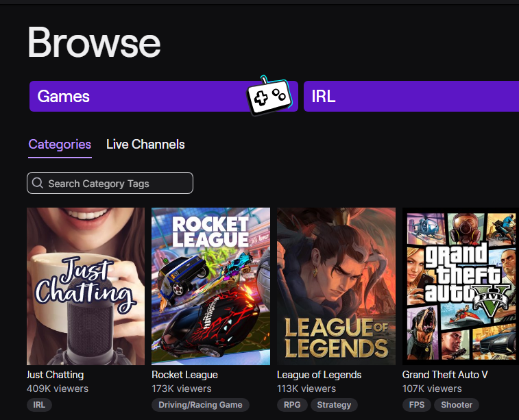The image size is (519, 420).
Task: Focus the Search Category Tags field
Action: coord(110,183)
